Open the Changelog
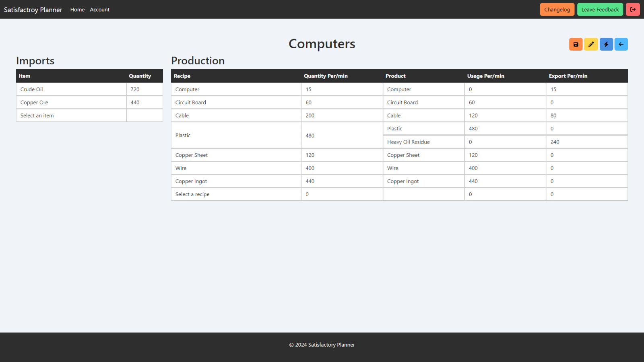 pyautogui.click(x=557, y=9)
